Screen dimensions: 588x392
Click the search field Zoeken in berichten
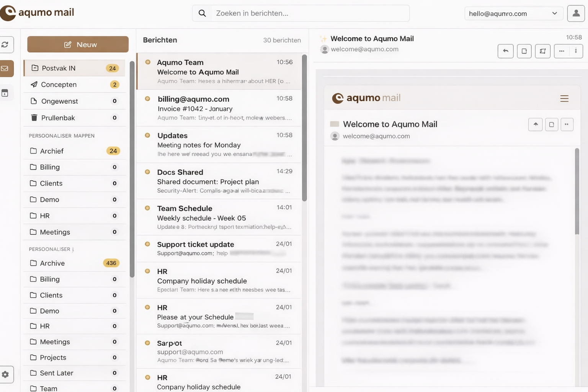pyautogui.click(x=301, y=13)
